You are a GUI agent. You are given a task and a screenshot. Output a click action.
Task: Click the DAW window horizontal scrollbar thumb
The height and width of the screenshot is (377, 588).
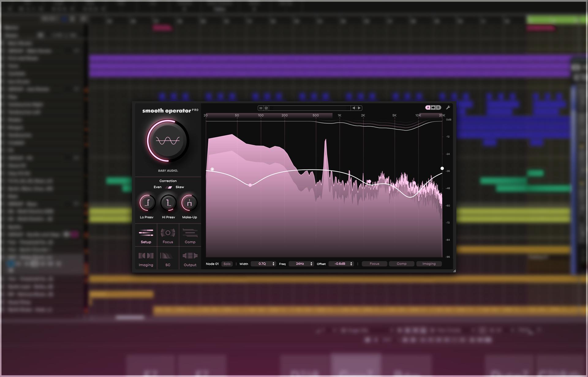pos(130,318)
